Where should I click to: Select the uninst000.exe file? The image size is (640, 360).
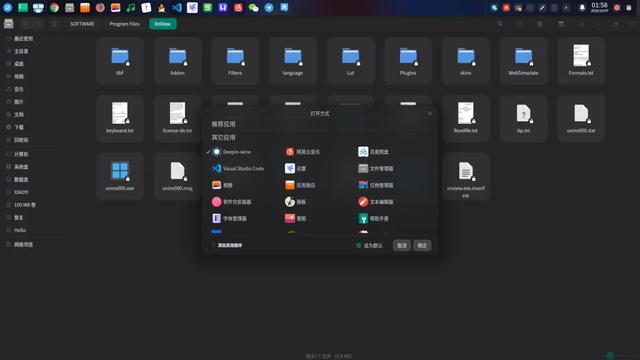[120, 176]
